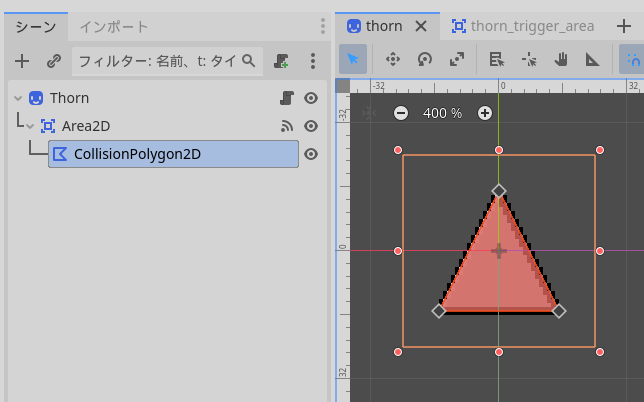Click the attach script icon in the Scene dock
Viewport: 644px width, 402px height.
[x=282, y=62]
